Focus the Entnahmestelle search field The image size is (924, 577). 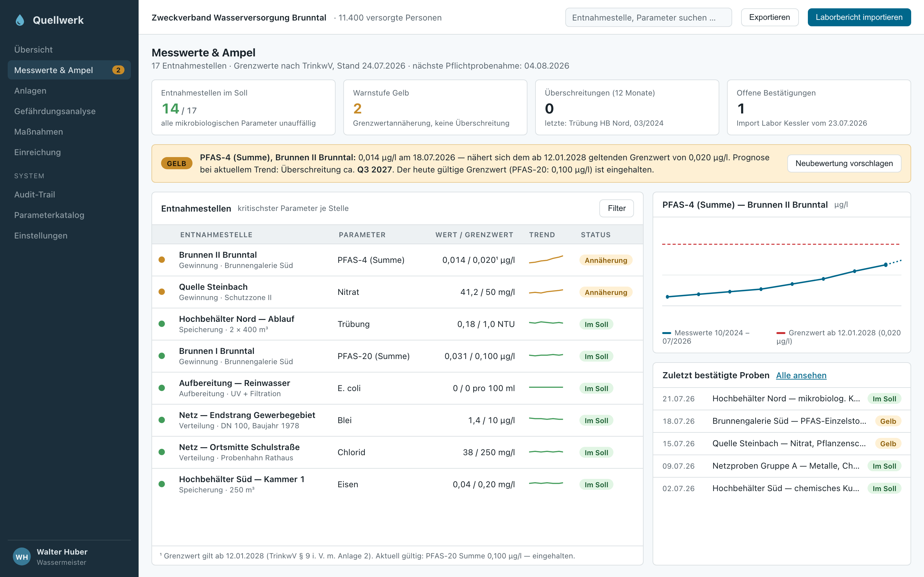pos(648,18)
